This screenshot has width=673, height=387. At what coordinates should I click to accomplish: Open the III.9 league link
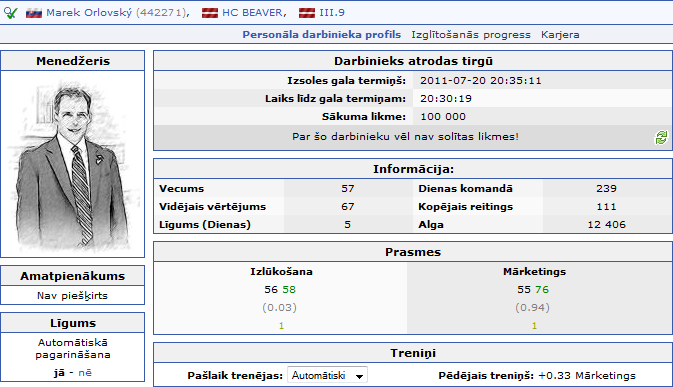(332, 13)
